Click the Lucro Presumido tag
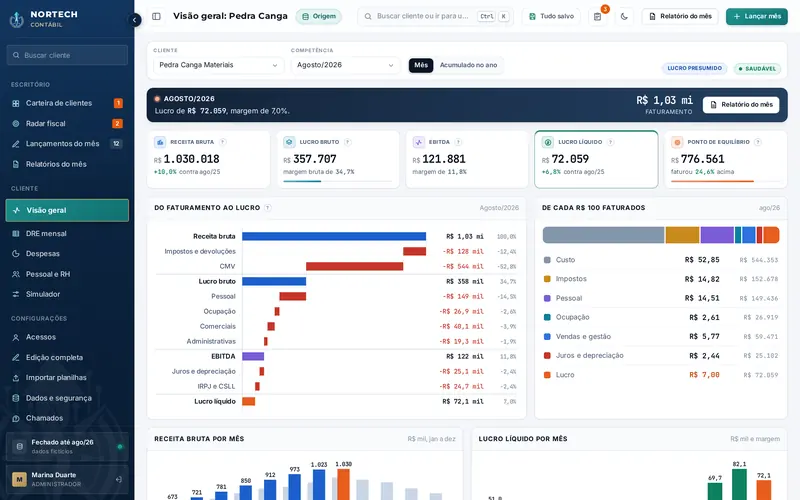The image size is (800, 500). click(694, 68)
